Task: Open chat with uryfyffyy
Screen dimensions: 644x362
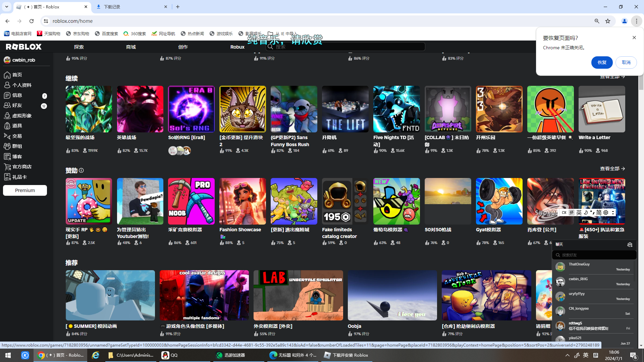Action: click(594, 296)
